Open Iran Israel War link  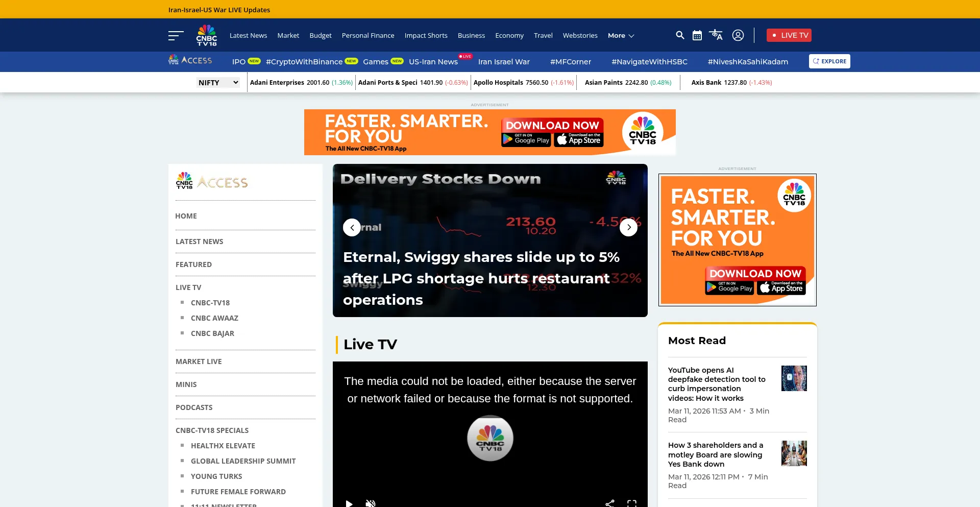[504, 61]
